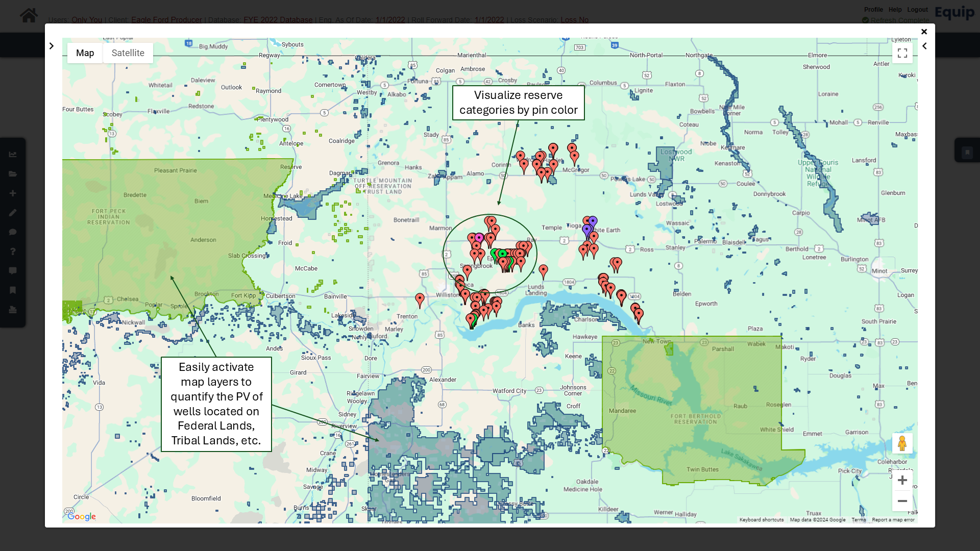Click the bookmark icon on right edge
Viewport: 980px width, 551px height.
click(x=967, y=153)
